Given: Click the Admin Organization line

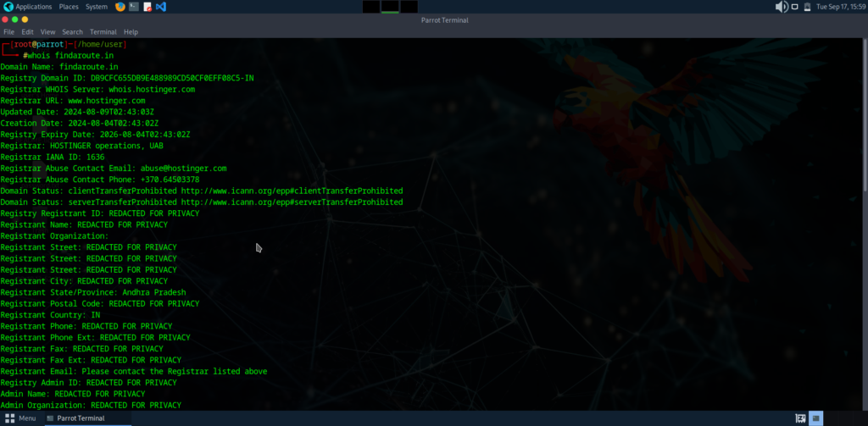Looking at the screenshot, I should click(91, 405).
